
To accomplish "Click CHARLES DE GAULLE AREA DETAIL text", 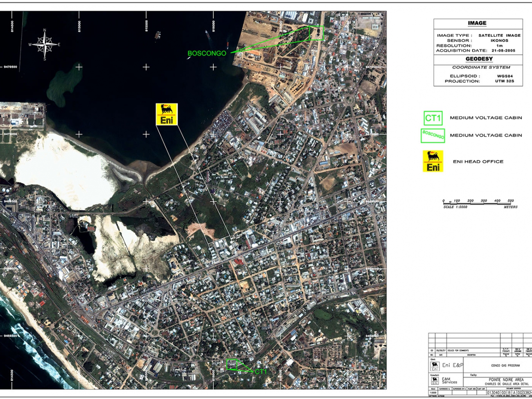I will [x=507, y=384].
